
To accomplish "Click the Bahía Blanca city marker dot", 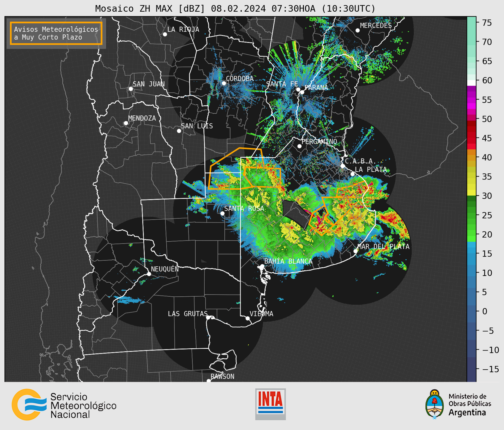I will [x=262, y=266].
